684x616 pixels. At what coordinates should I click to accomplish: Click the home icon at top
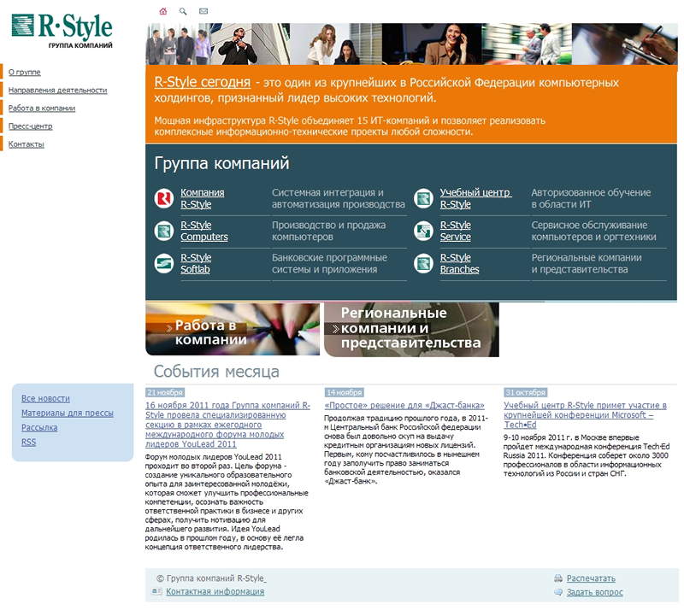point(163,11)
